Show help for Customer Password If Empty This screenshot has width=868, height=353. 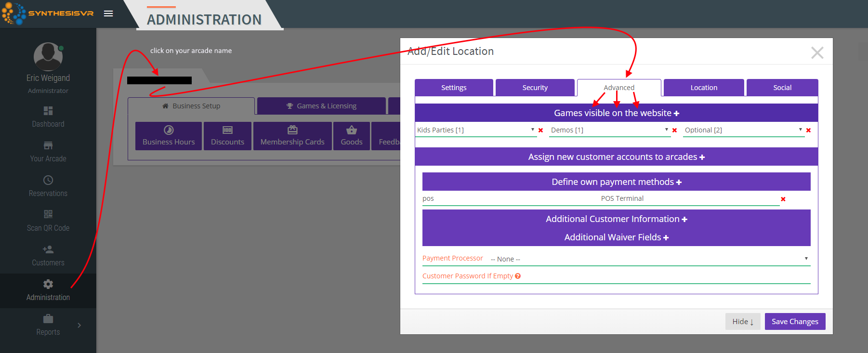(518, 276)
